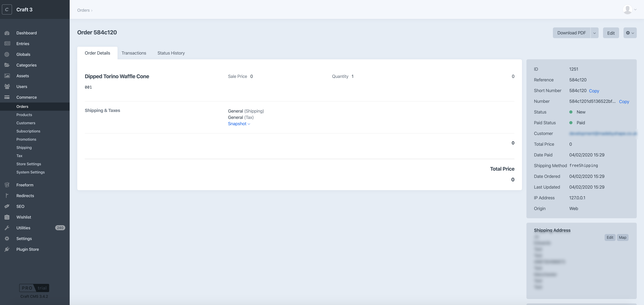The height and width of the screenshot is (305, 644).
Task: Open the Status History tab
Action: [x=171, y=53]
